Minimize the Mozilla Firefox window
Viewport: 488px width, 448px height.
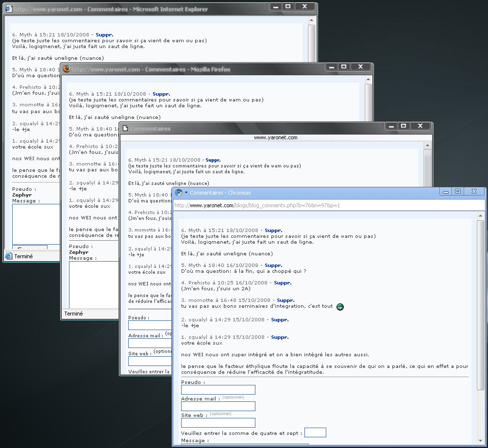(x=332, y=66)
